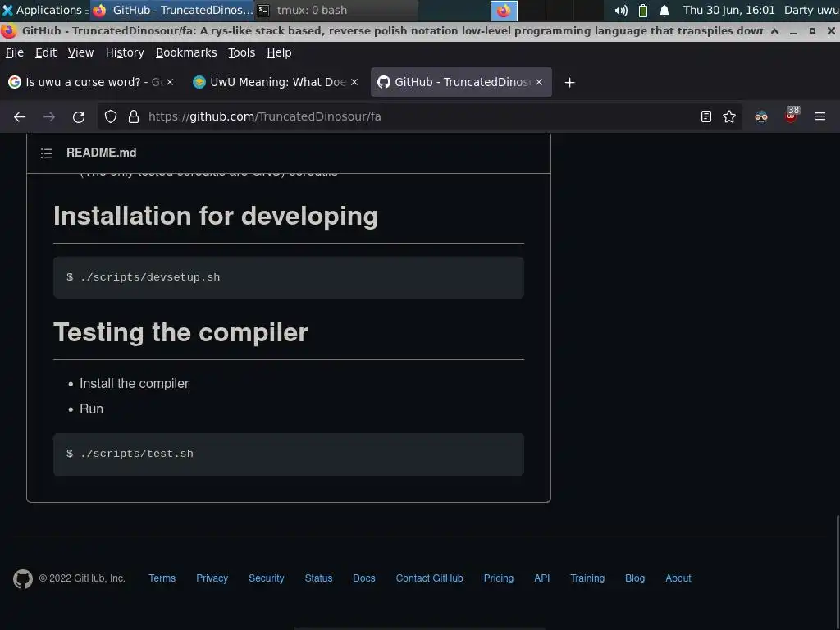The image size is (840, 630).
Task: Open Contact GitHub footer link
Action: point(429,578)
